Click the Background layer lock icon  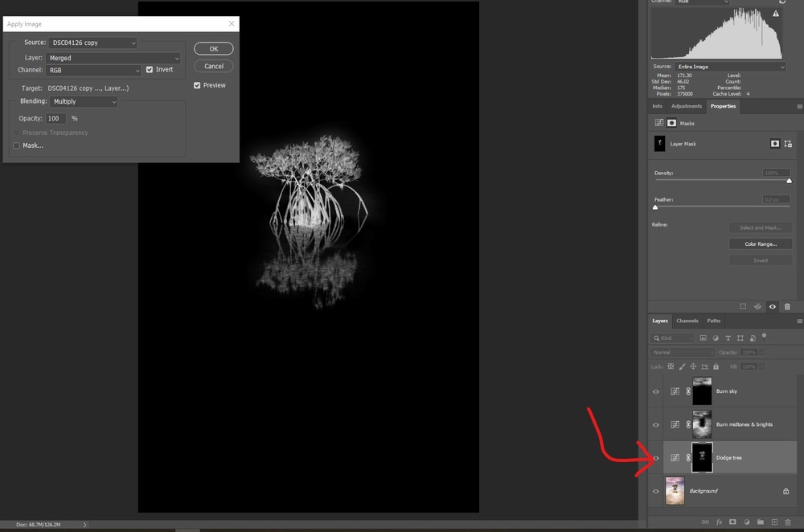pos(786,491)
